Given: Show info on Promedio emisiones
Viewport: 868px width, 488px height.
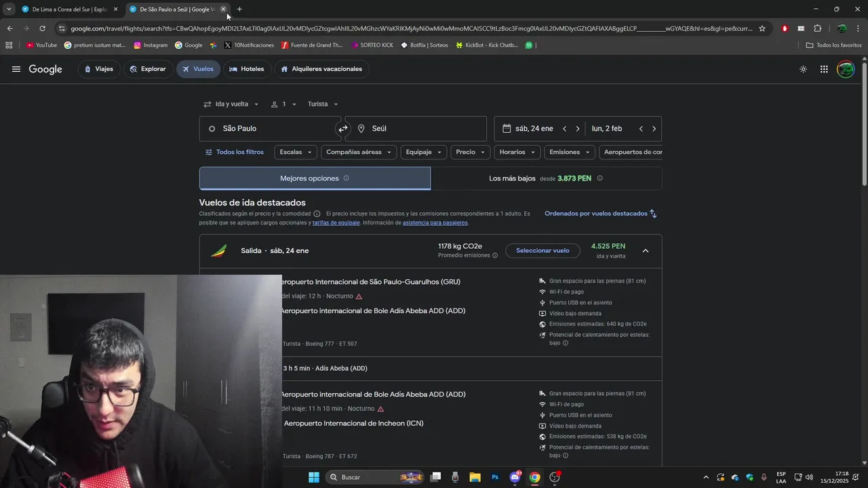Looking at the screenshot, I should 495,256.
